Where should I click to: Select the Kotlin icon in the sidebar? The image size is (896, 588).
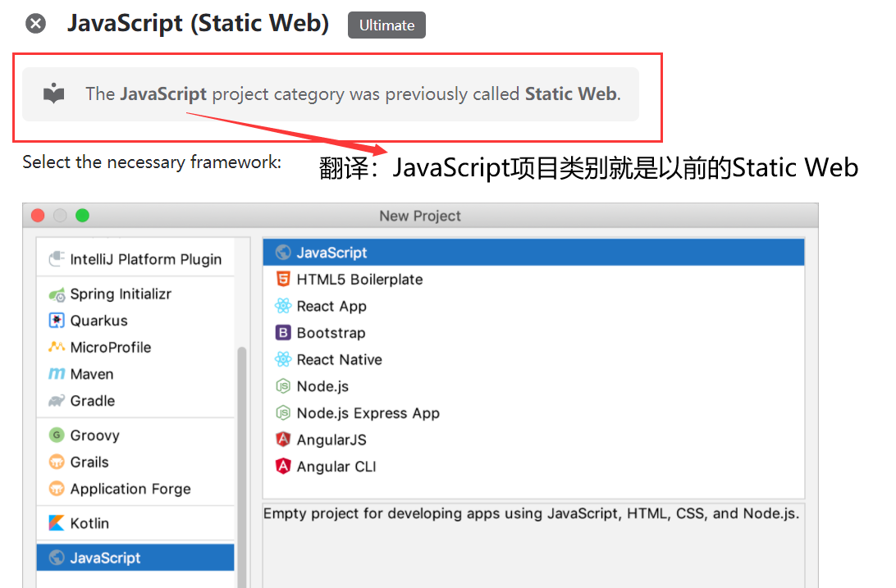point(57,522)
